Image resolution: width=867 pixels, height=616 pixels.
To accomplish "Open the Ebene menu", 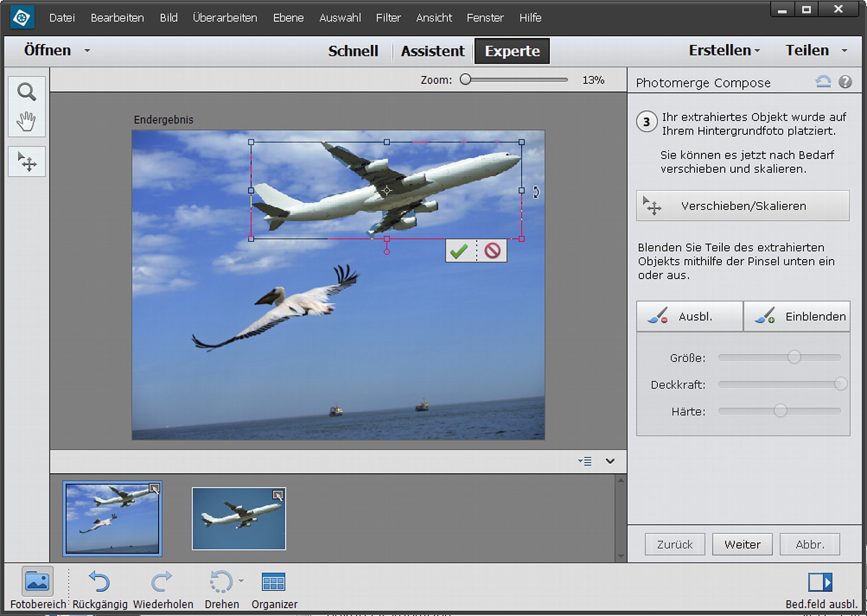I will (288, 18).
